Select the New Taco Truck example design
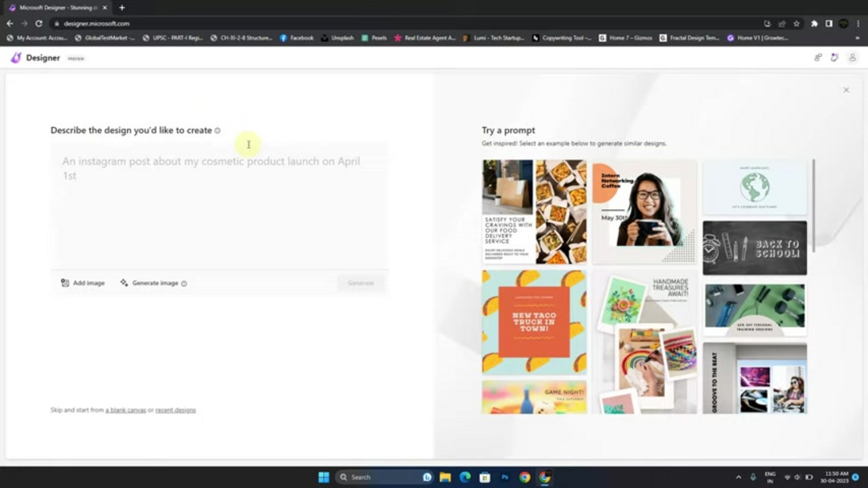This screenshot has width=868, height=488. [533, 321]
